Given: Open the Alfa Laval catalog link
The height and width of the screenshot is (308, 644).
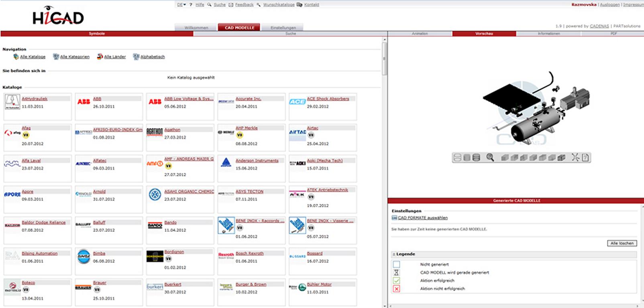Looking at the screenshot, I should 31,160.
